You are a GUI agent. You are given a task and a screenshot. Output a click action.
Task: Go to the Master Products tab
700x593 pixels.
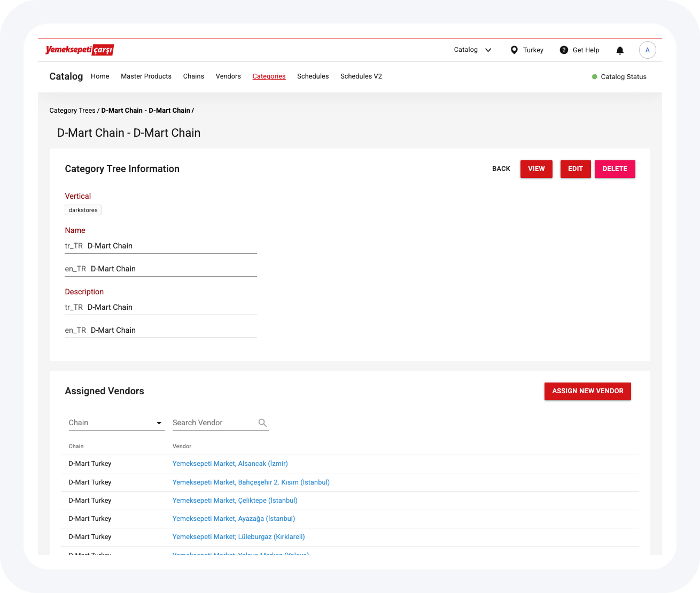pos(146,76)
